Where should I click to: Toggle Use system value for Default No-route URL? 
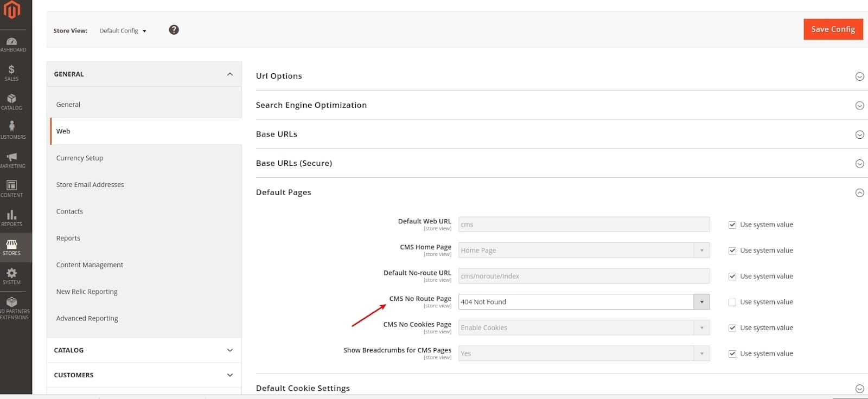(x=732, y=276)
